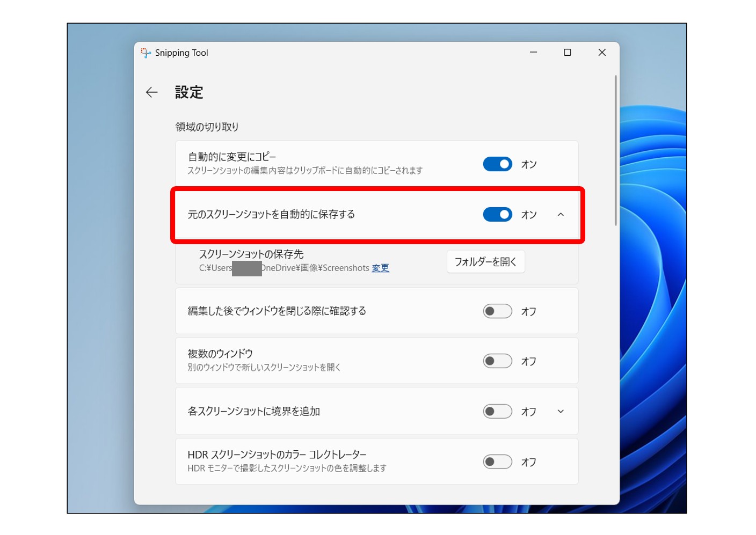Screen dimensions: 756x535
Task: Click the back arrow to leave 設定
Action: [x=152, y=92]
